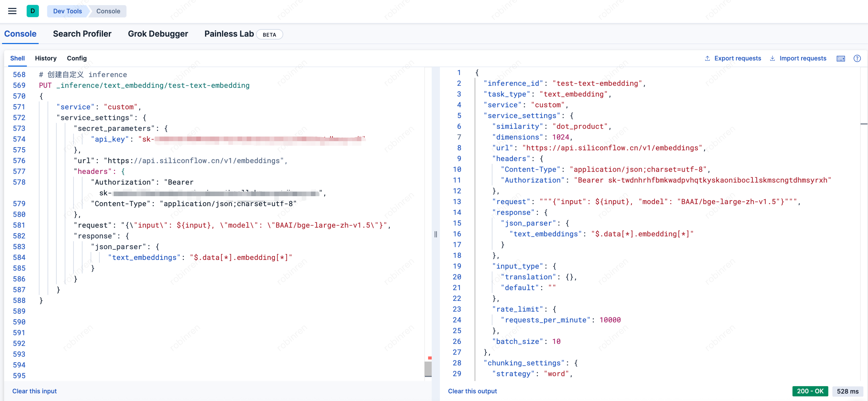Click the green D space avatar

click(33, 11)
